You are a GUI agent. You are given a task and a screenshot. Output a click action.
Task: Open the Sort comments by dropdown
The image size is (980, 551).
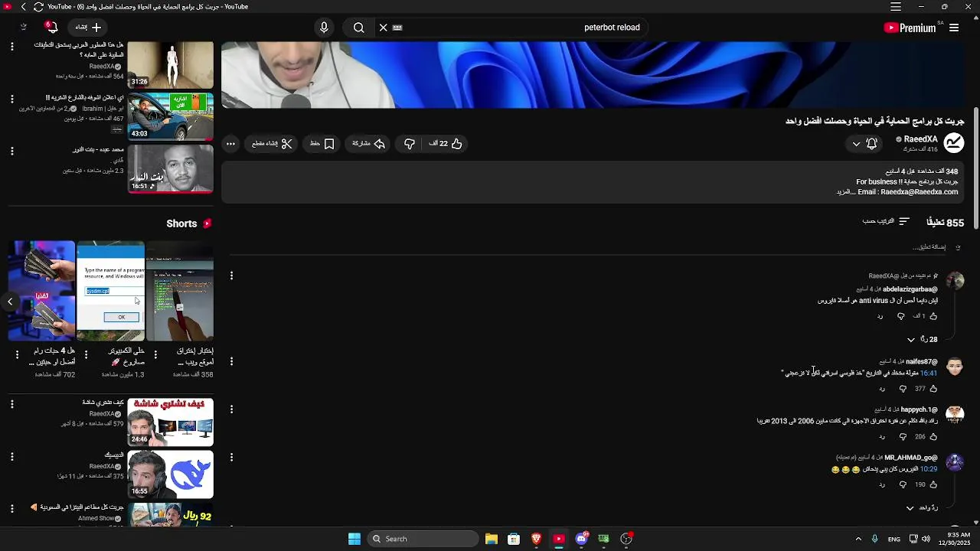pyautogui.click(x=886, y=222)
